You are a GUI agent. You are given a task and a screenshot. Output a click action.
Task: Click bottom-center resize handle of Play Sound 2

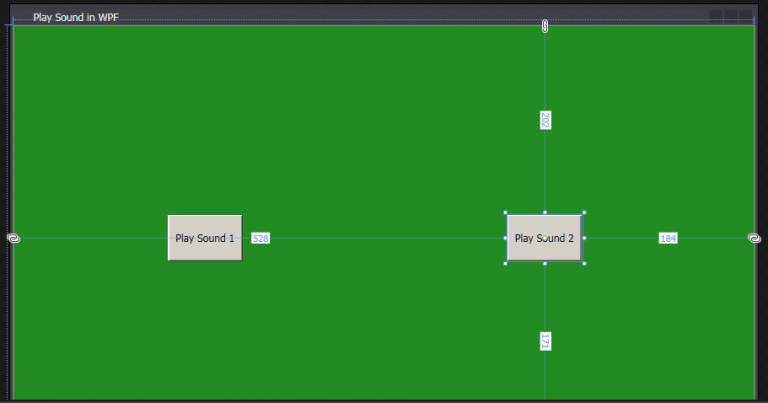545,263
